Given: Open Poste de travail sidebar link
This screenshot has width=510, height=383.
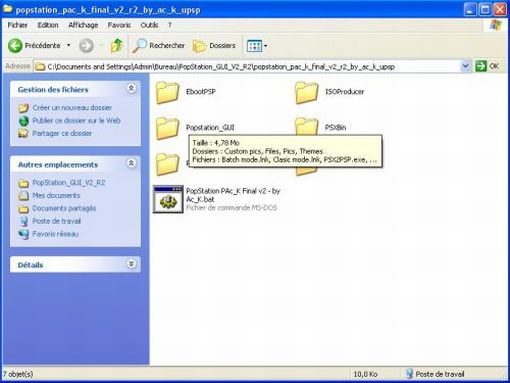Looking at the screenshot, I should pyautogui.click(x=56, y=221).
